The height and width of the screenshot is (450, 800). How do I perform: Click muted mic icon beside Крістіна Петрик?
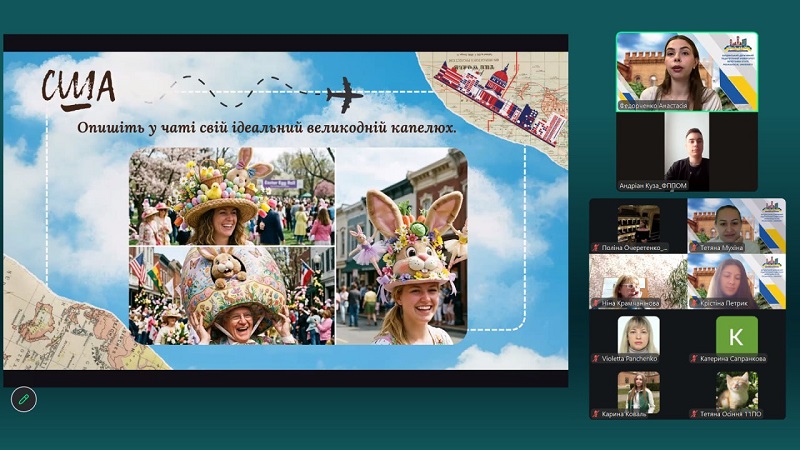(695, 302)
